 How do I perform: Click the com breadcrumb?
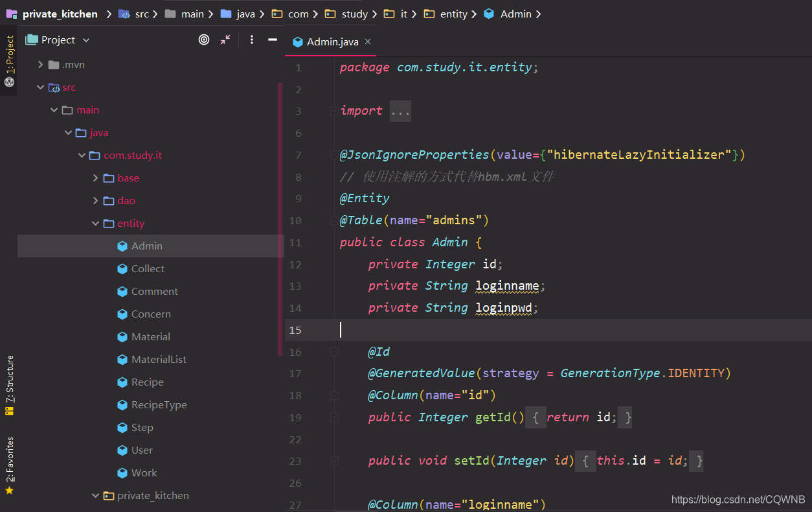click(290, 14)
